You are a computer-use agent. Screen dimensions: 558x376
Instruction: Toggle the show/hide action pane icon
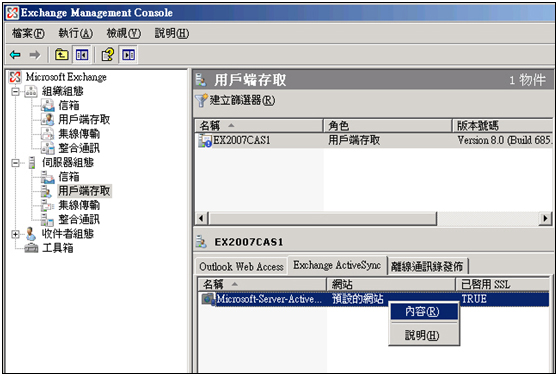[128, 55]
